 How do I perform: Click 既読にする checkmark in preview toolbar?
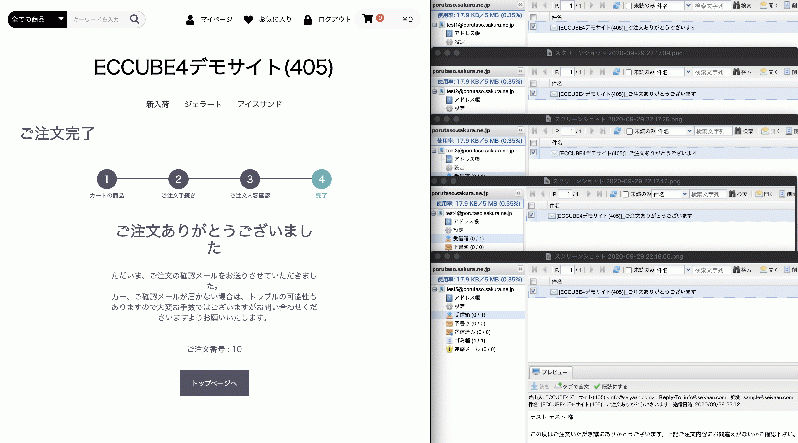click(x=610, y=386)
